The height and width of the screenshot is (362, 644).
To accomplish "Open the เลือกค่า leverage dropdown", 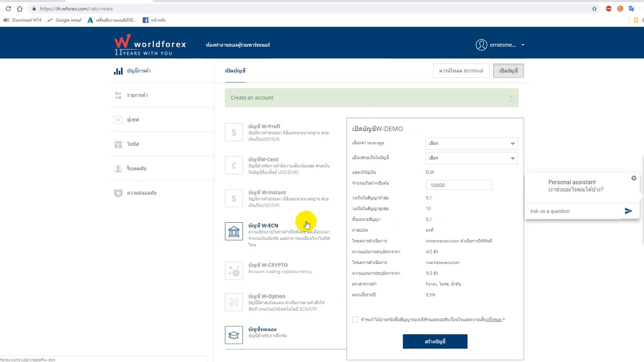I will click(471, 143).
